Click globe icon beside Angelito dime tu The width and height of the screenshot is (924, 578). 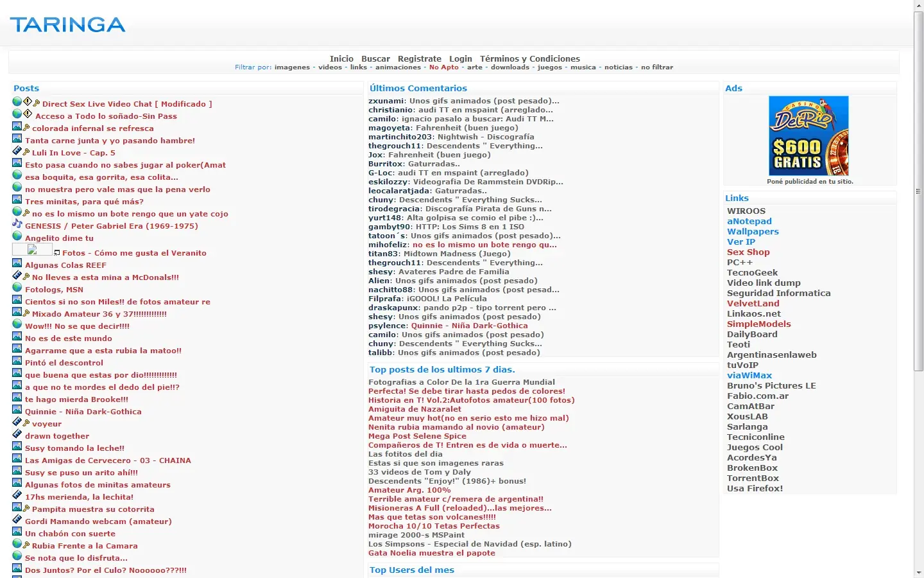coord(17,236)
